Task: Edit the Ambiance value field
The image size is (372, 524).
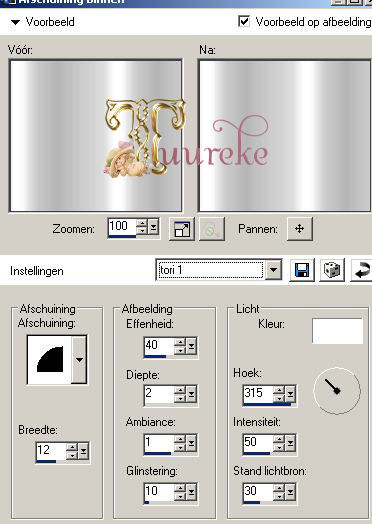Action: [159, 442]
